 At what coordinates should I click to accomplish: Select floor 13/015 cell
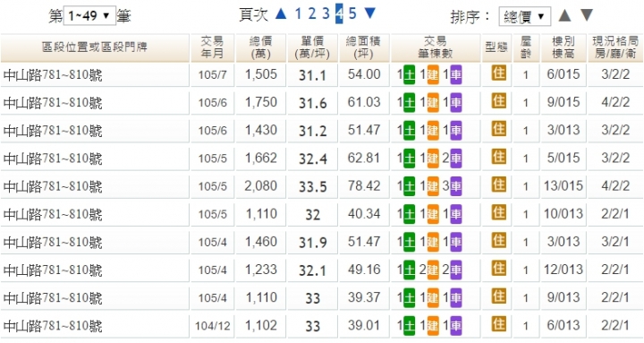tap(563, 186)
